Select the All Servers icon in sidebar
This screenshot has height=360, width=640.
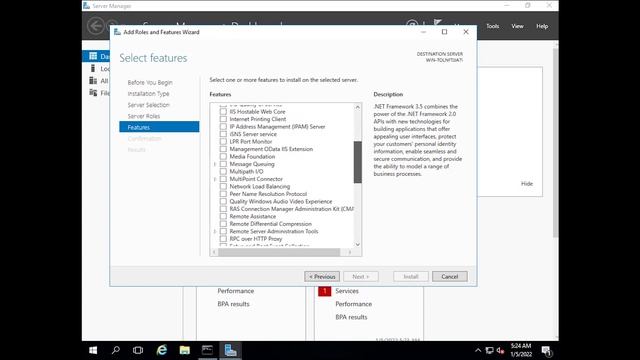click(x=93, y=80)
